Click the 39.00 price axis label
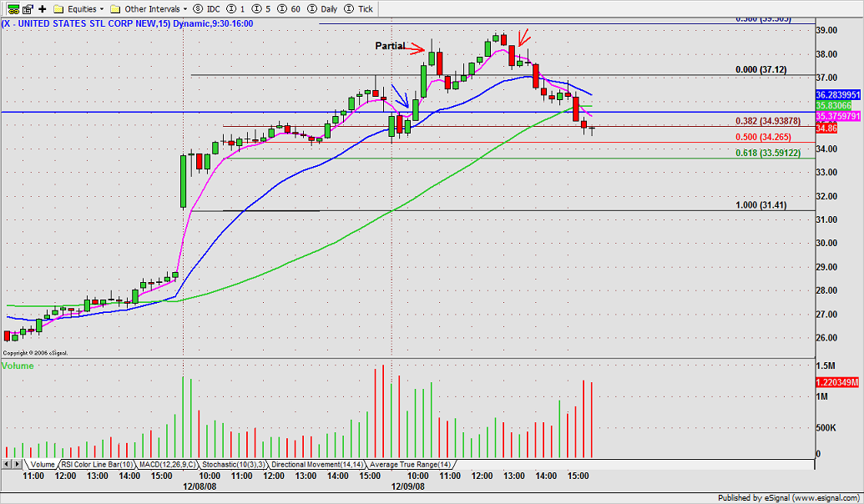Viewport: 864px width, 504px height. pyautogui.click(x=827, y=30)
